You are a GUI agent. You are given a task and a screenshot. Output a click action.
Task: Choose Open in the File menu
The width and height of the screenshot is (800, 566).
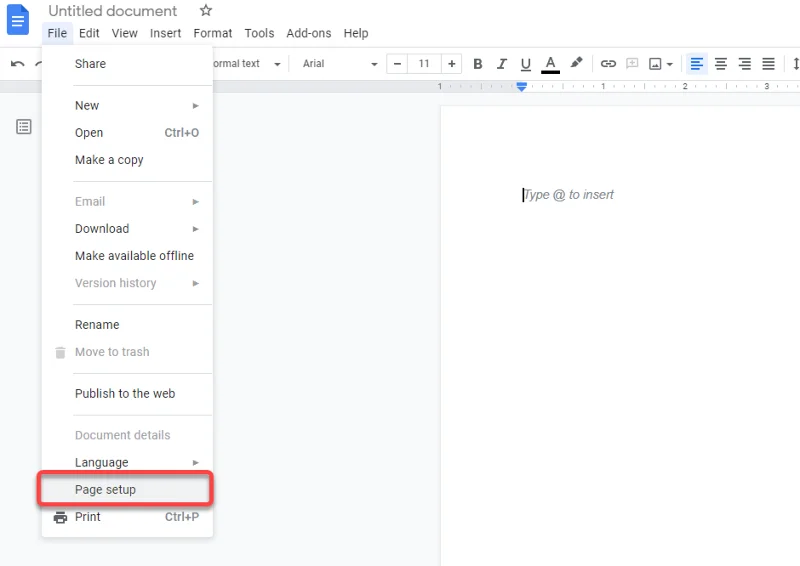point(127,133)
